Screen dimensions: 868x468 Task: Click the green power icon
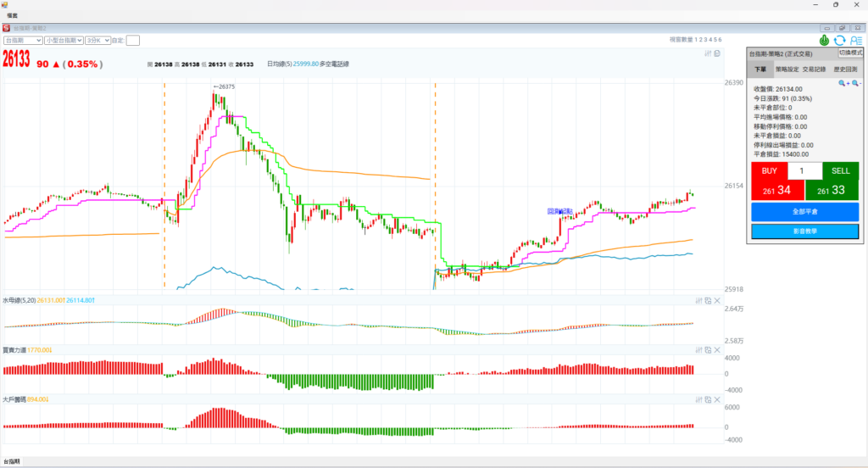point(825,40)
